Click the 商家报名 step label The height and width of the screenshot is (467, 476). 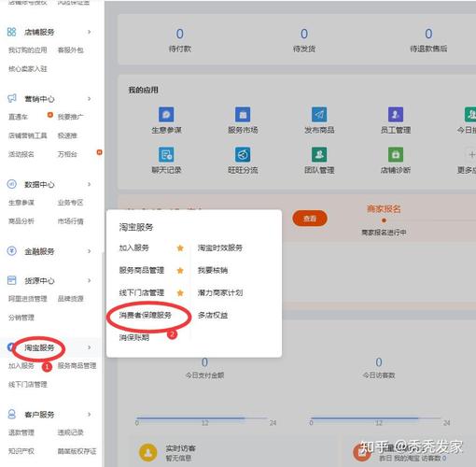point(384,208)
